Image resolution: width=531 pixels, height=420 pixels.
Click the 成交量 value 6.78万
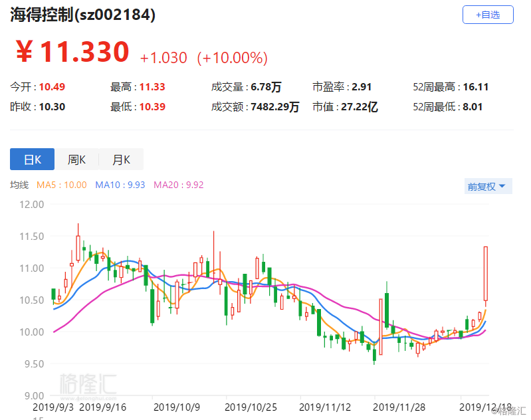(x=266, y=87)
